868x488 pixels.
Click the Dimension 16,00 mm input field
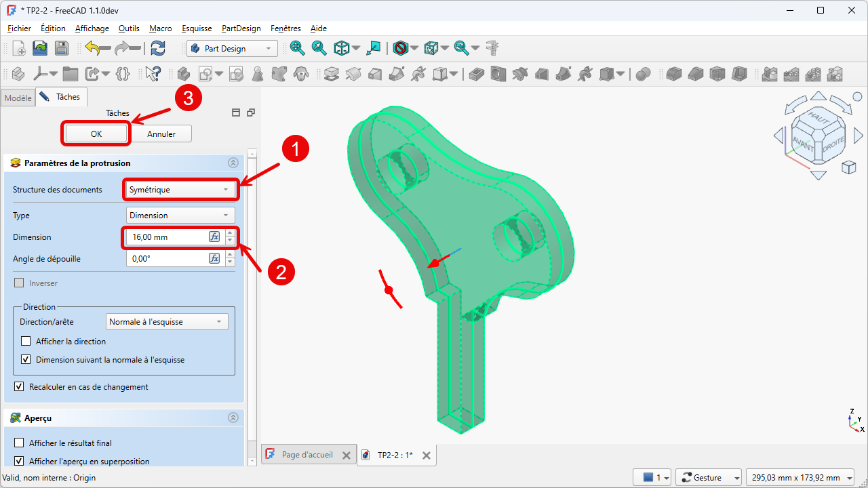pos(167,237)
